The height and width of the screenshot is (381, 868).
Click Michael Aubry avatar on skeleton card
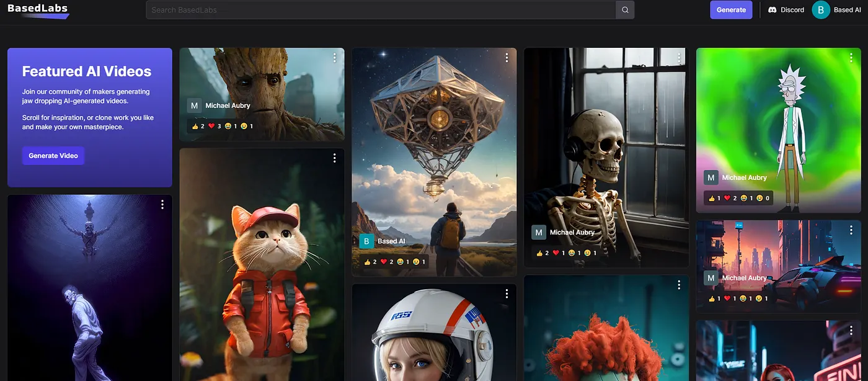pos(539,233)
